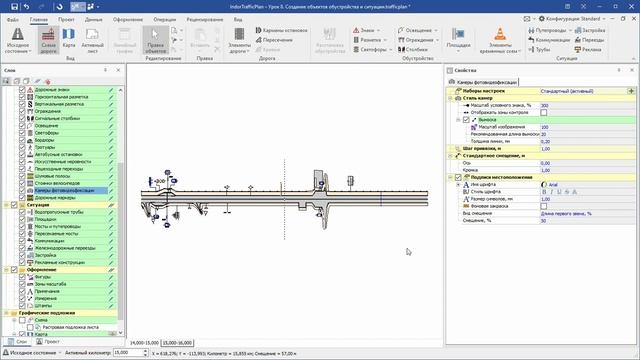Switch to the Операции ribbon tab
Image resolution: width=640 pixels, height=360 pixels.
164,19
